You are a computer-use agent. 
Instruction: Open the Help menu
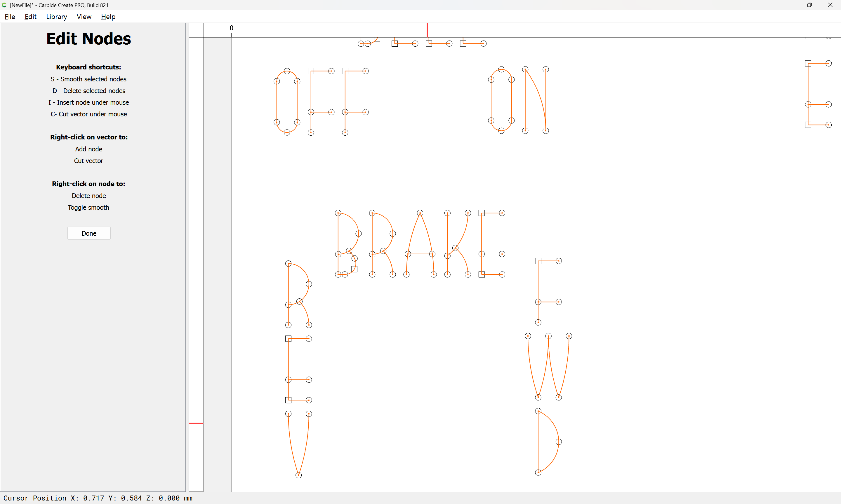tap(108, 17)
